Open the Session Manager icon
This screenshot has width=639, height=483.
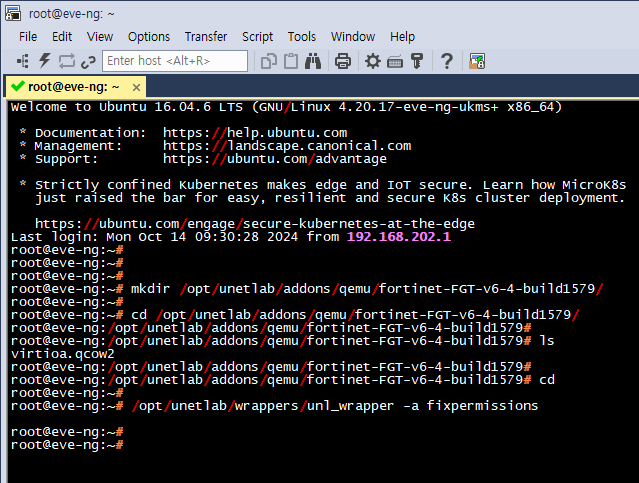tap(23, 61)
